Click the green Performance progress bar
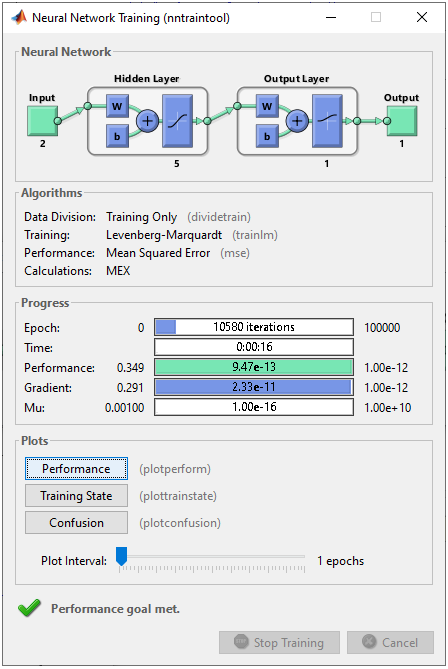 coord(254,367)
